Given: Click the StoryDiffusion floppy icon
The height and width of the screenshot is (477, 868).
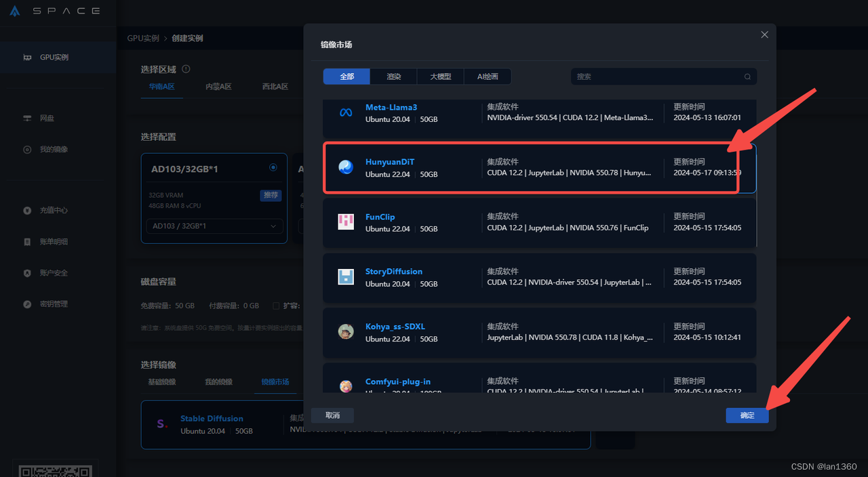Looking at the screenshot, I should [x=346, y=276].
